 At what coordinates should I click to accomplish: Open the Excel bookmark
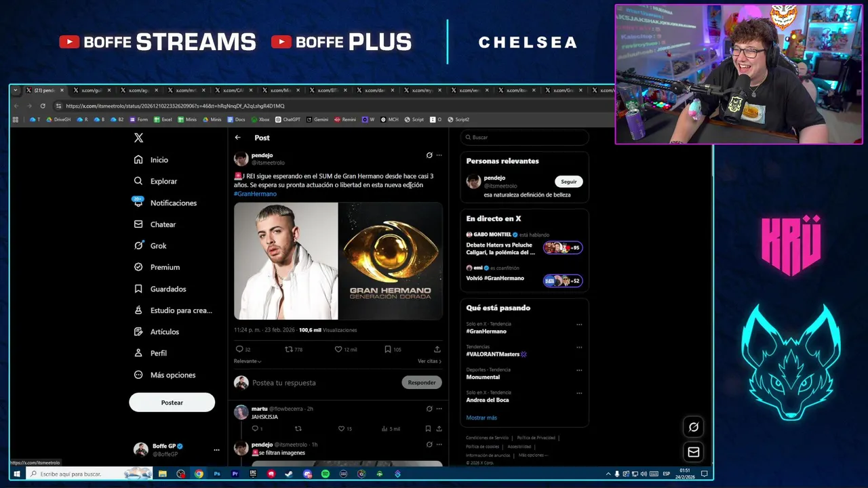[x=163, y=119]
